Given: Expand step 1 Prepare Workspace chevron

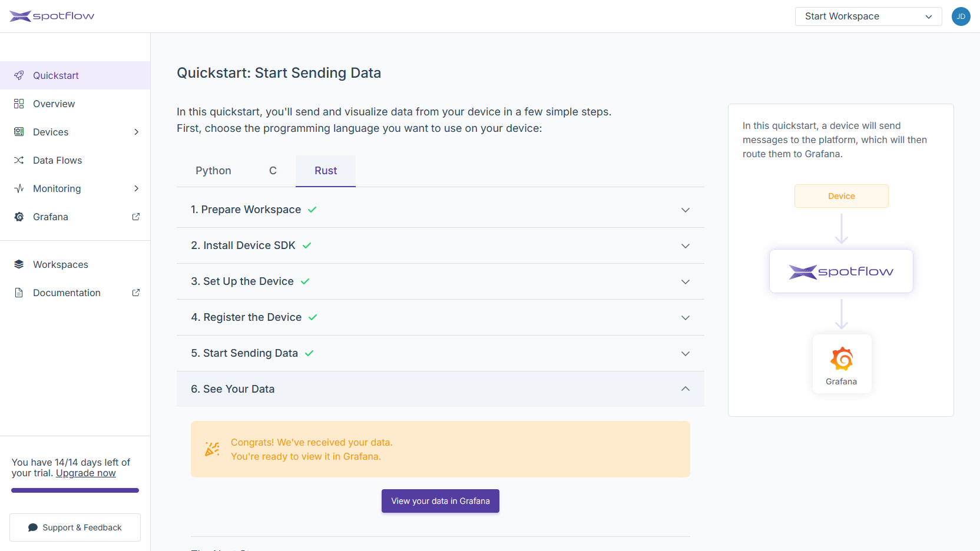Looking at the screenshot, I should click(x=686, y=210).
